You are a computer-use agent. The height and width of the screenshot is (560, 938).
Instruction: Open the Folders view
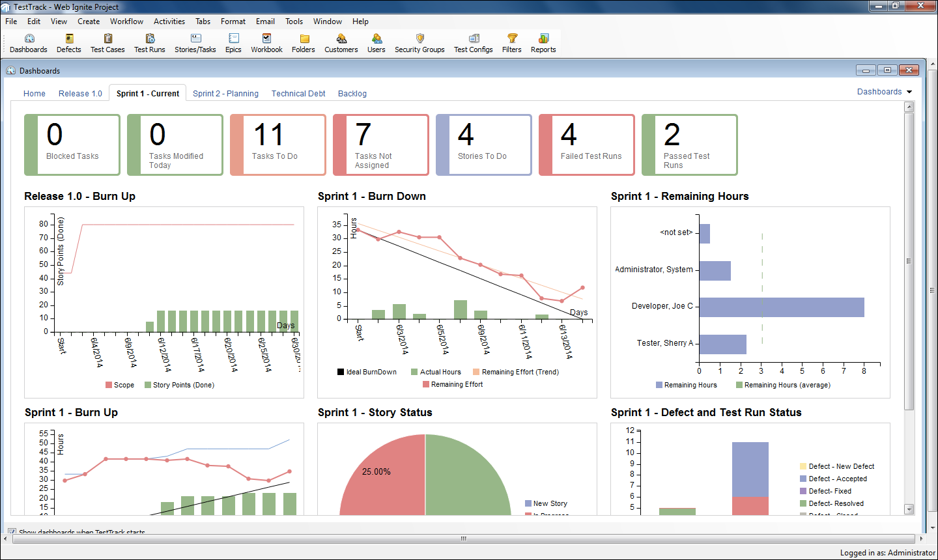[304, 44]
